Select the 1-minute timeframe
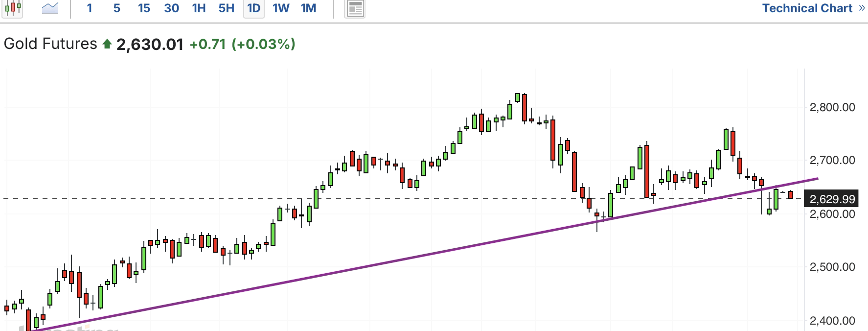 90,8
